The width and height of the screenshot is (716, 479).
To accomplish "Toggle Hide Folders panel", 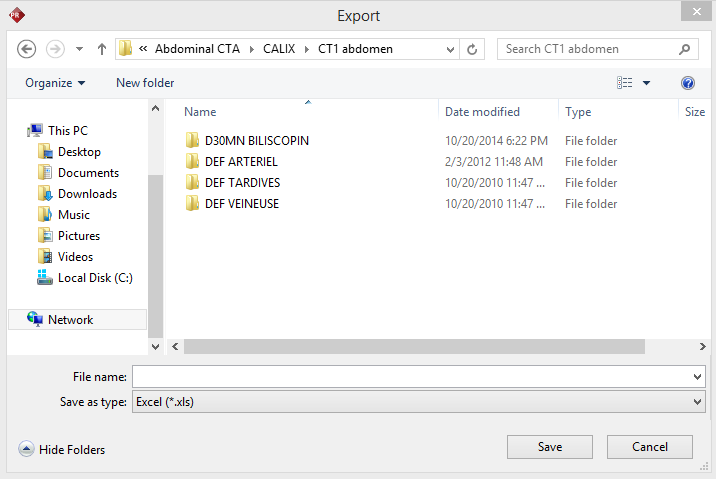I will [x=61, y=450].
